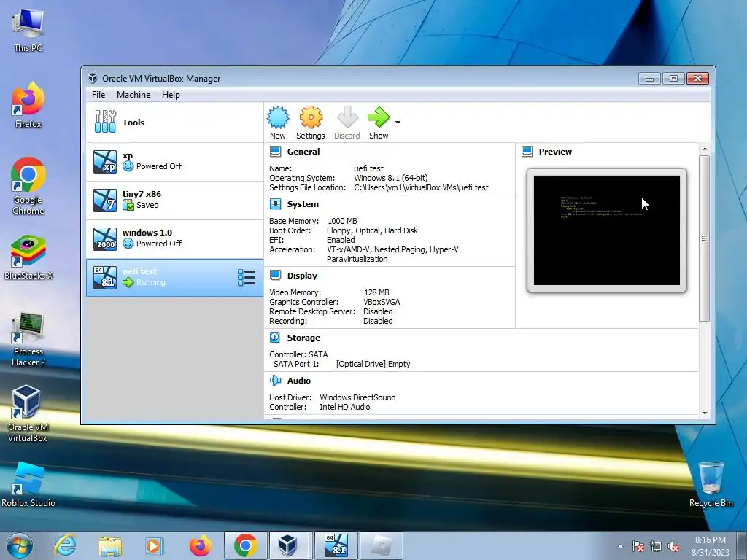The height and width of the screenshot is (560, 747).
Task: Click the taskbar clock showing 8:16 PM
Action: [711, 545]
